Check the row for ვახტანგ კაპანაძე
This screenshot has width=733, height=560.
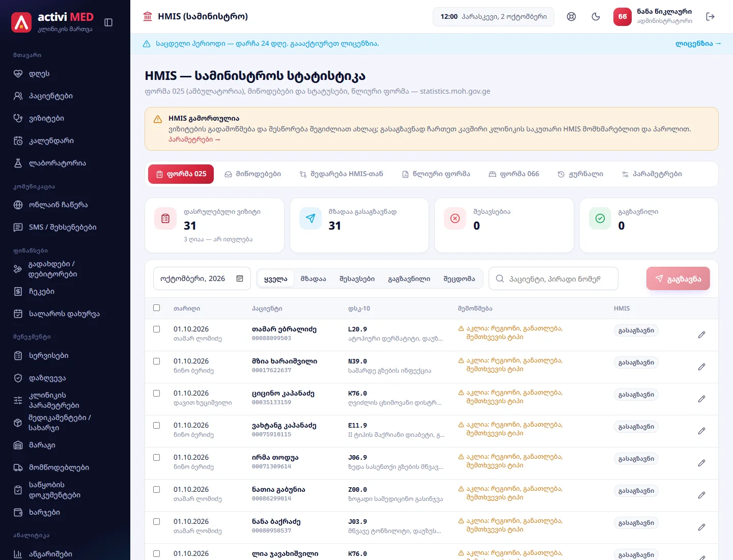click(x=156, y=426)
